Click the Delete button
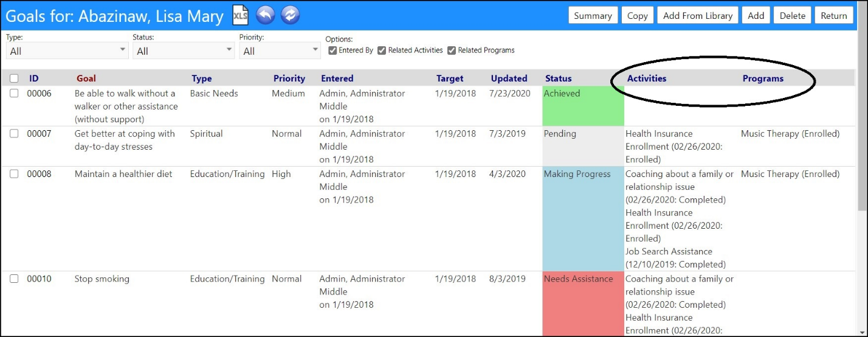This screenshot has height=337, width=868. pos(793,16)
